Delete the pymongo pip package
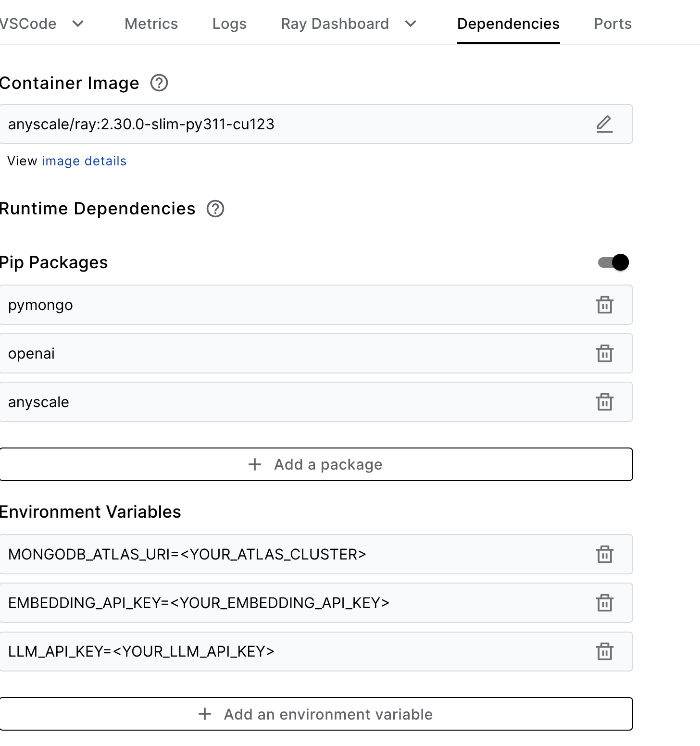The image size is (700, 746). [x=604, y=305]
